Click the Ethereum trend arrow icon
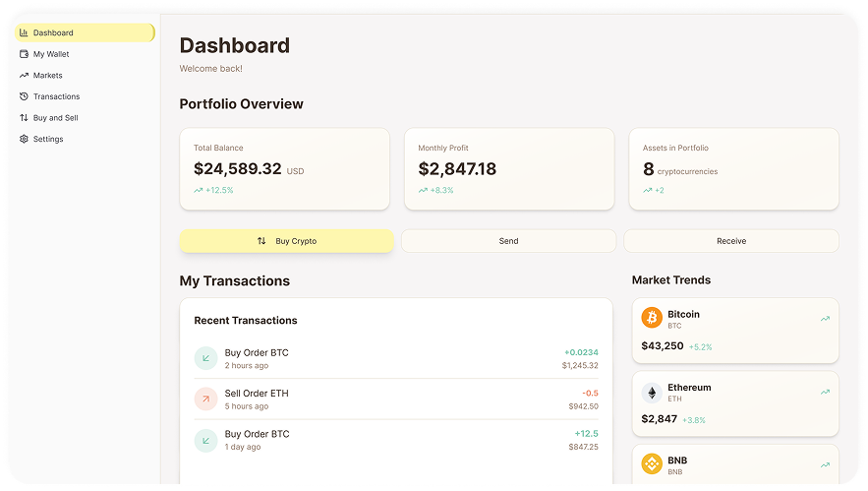 pyautogui.click(x=825, y=392)
